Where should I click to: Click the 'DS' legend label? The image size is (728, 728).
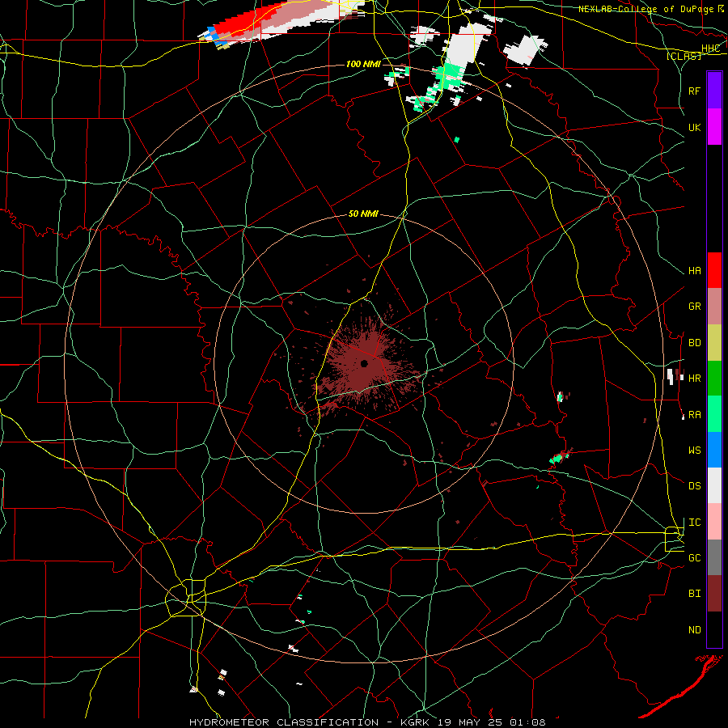[x=694, y=486]
